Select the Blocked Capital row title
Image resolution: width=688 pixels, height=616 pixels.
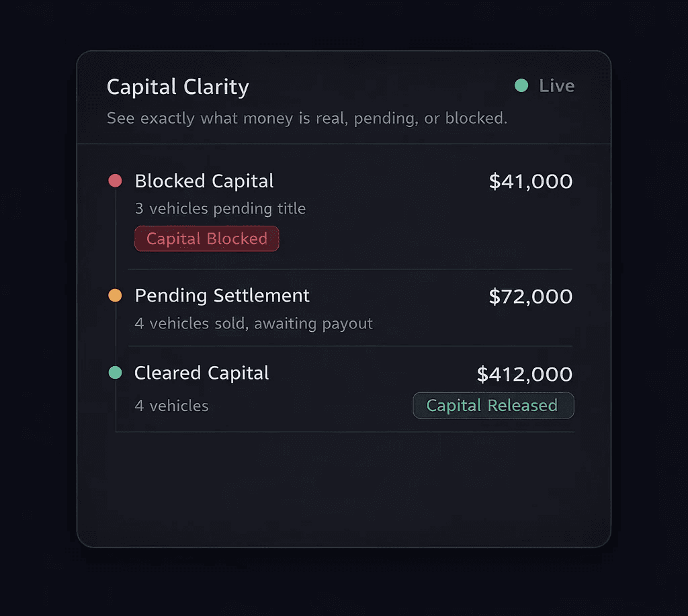[204, 181]
